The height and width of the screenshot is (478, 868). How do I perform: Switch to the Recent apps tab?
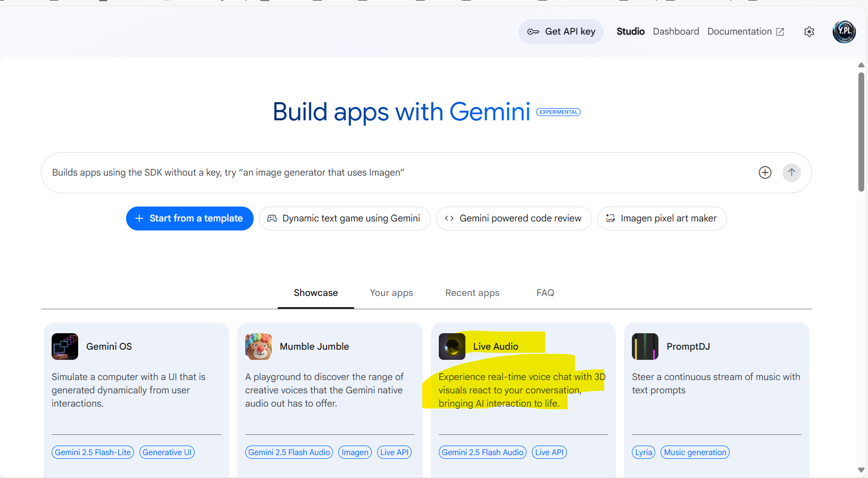[472, 293]
